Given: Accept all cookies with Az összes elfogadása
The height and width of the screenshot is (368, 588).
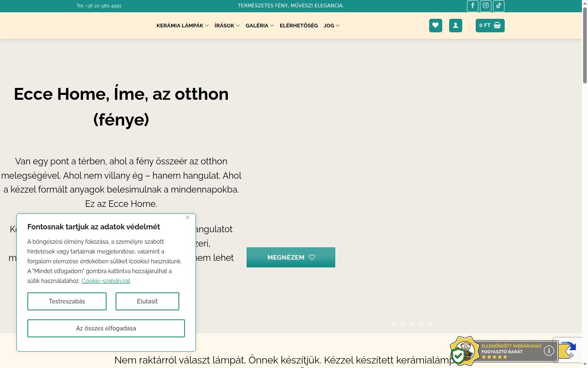Looking at the screenshot, I should pos(106,328).
